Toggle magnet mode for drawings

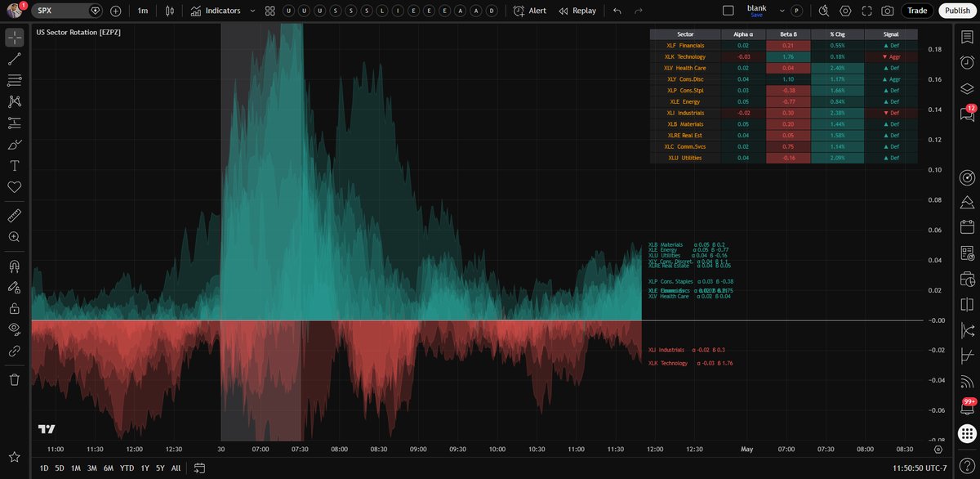[14, 266]
